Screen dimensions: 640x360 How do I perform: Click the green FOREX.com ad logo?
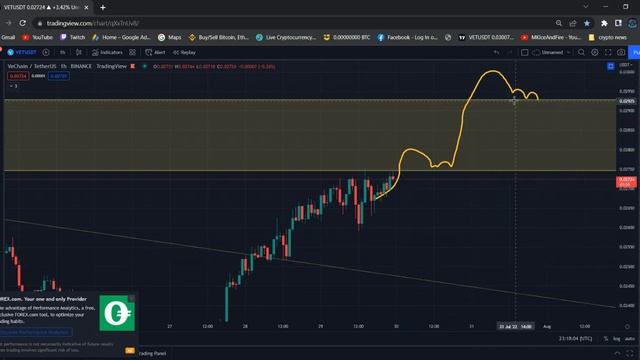tap(117, 313)
